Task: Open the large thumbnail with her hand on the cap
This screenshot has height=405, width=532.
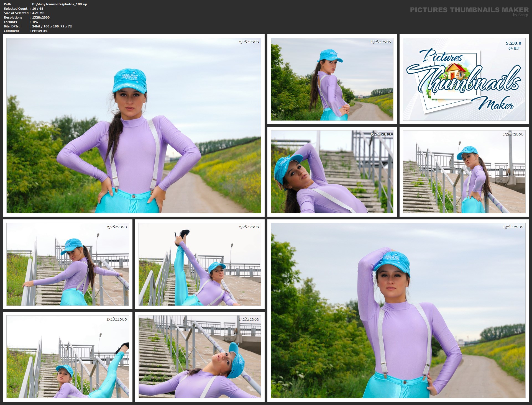Action: click(x=398, y=311)
